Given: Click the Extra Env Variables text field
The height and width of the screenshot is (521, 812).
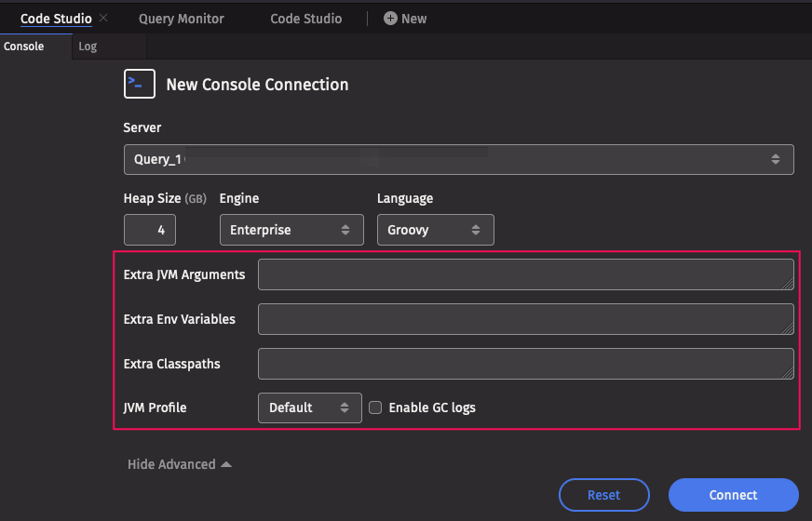Looking at the screenshot, I should tap(525, 319).
